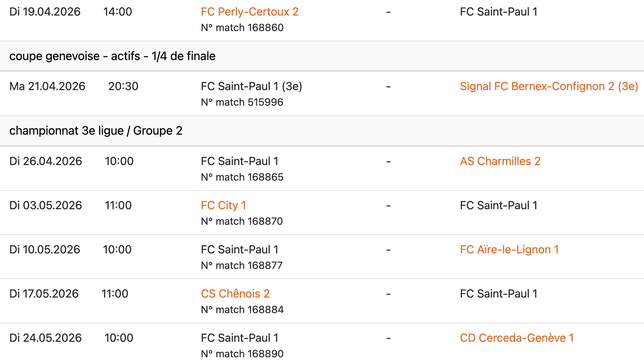Click match number 168877
This screenshot has height=364, width=644.
[242, 266]
